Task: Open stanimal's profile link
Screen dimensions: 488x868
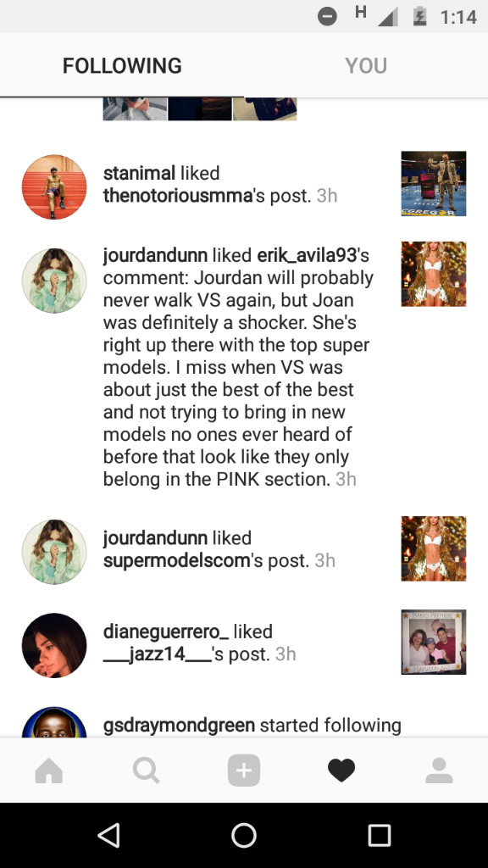Action: tap(140, 173)
